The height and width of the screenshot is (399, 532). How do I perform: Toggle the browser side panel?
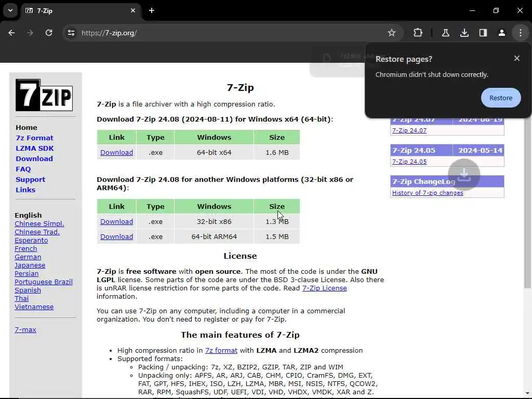coord(483,33)
